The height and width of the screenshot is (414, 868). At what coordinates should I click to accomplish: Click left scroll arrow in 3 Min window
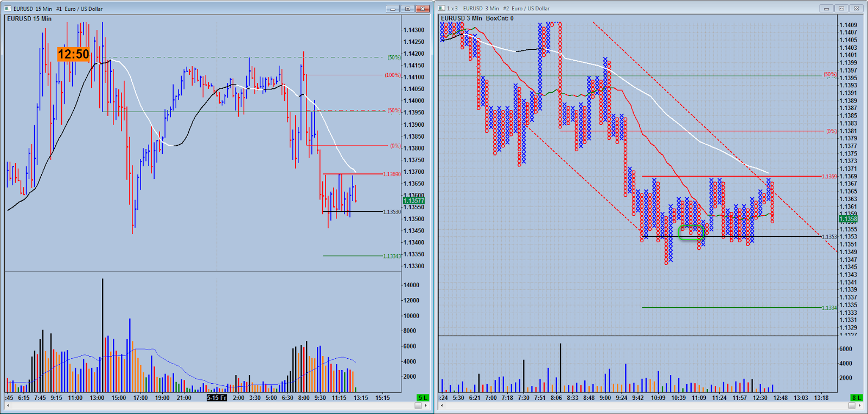[442, 405]
